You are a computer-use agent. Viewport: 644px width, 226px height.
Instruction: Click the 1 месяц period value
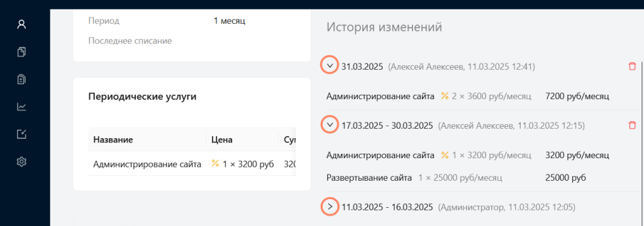point(229,21)
